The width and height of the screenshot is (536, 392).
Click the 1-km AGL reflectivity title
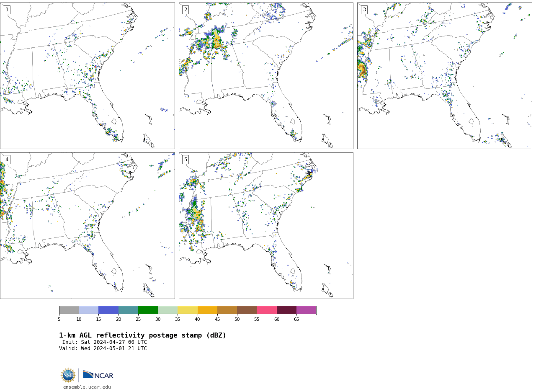(x=142, y=335)
